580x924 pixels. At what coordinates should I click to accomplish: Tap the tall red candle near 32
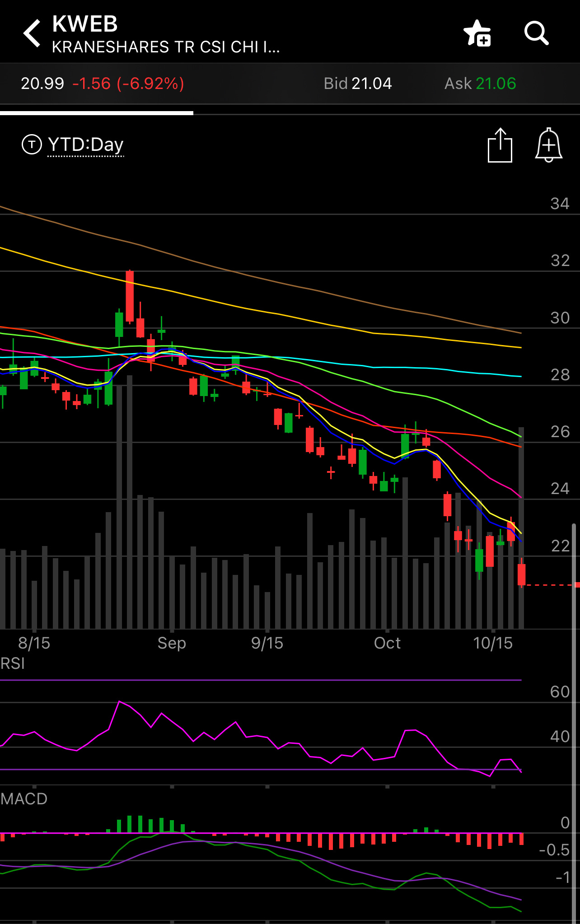[x=130, y=296]
